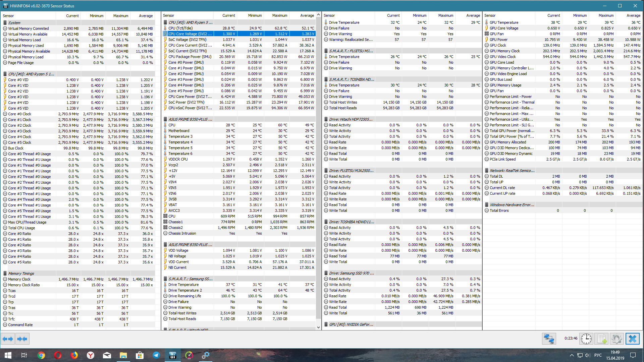Screen dimensions: 644x362
Task: Select the System group header
Action: pos(14,23)
